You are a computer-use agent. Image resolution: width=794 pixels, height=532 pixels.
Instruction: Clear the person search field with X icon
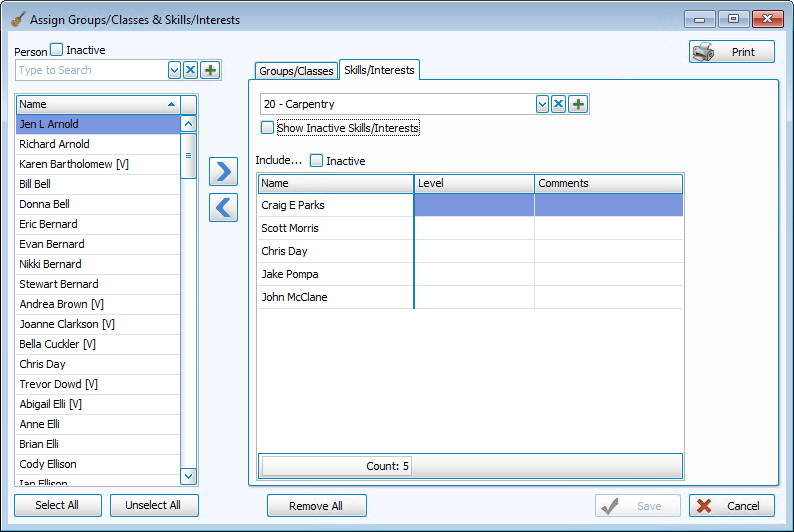pyautogui.click(x=190, y=70)
